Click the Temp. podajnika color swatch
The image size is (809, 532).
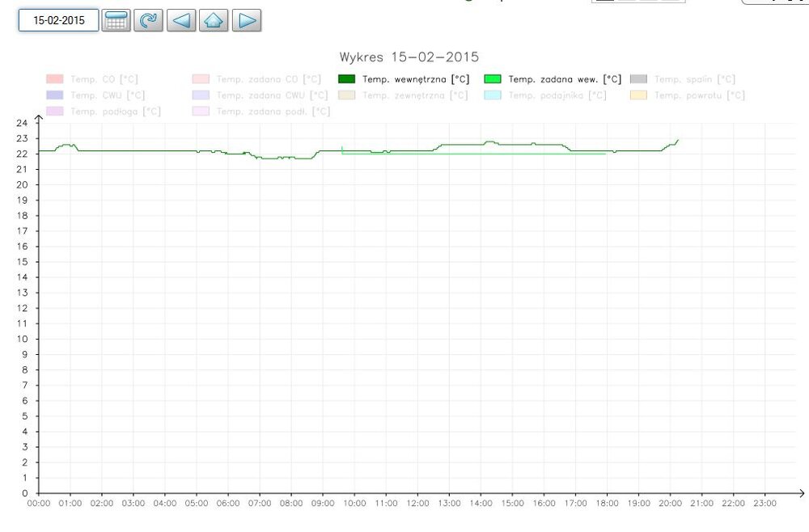tap(492, 95)
